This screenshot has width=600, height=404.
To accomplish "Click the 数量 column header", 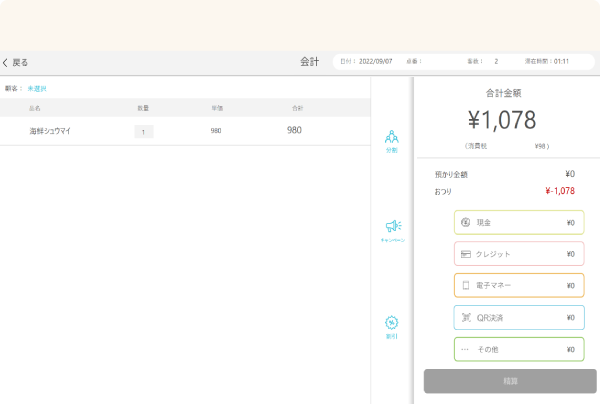I will click(x=143, y=107).
